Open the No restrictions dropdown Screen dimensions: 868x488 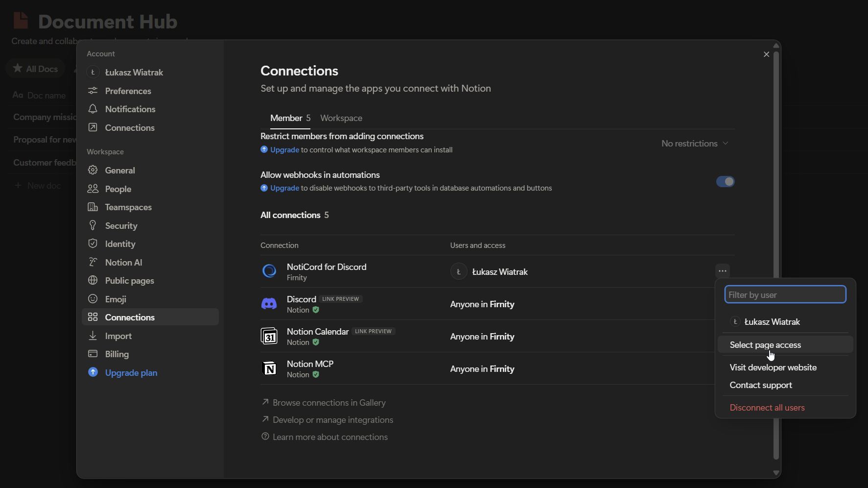(695, 143)
